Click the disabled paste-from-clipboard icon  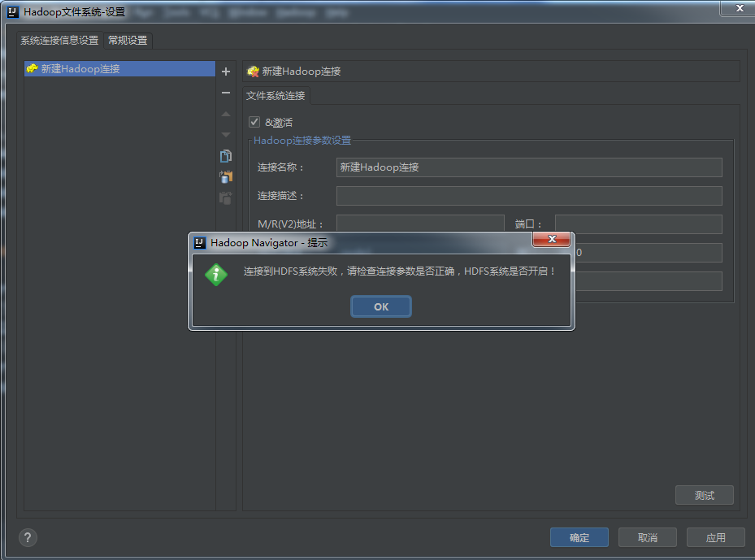226,198
